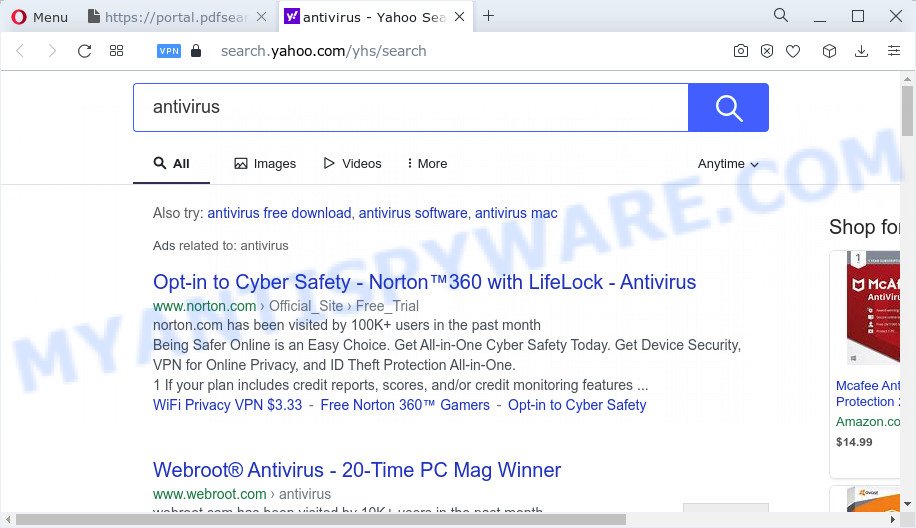Image resolution: width=916 pixels, height=528 pixels.
Task: Toggle the VPN badge
Action: tap(169, 51)
